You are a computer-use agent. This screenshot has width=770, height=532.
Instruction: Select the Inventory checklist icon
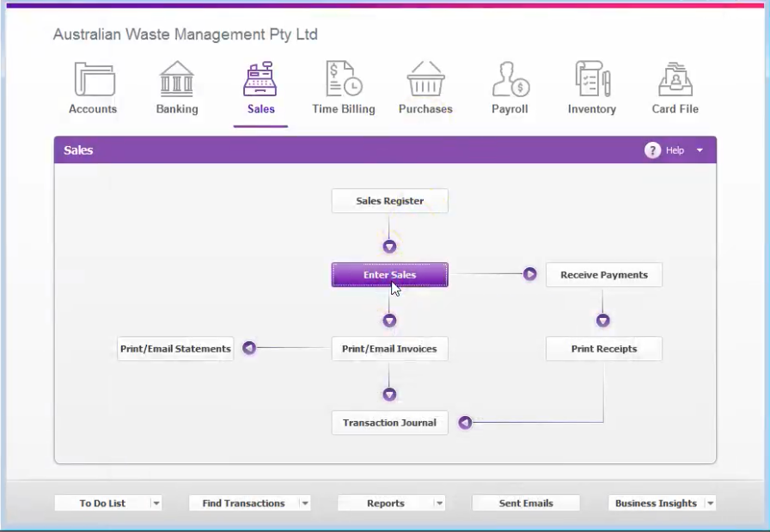(x=593, y=78)
